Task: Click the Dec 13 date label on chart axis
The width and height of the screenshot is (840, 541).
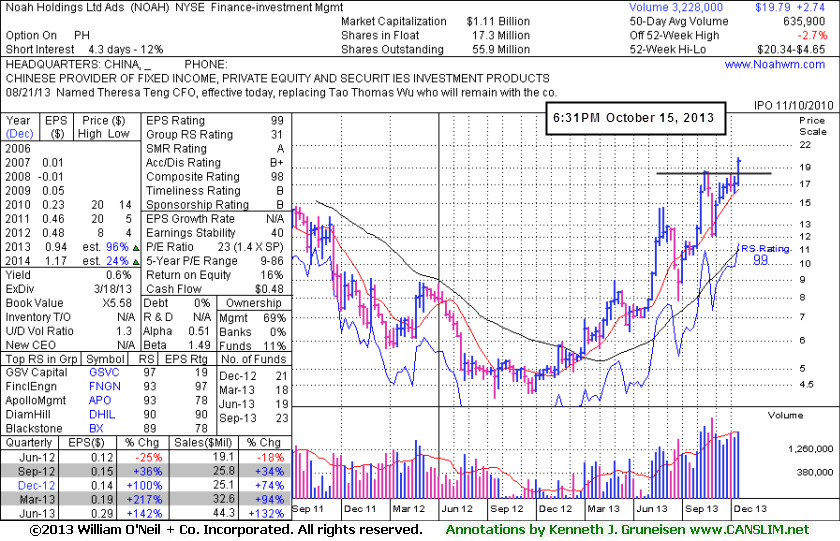Action: coord(750,509)
